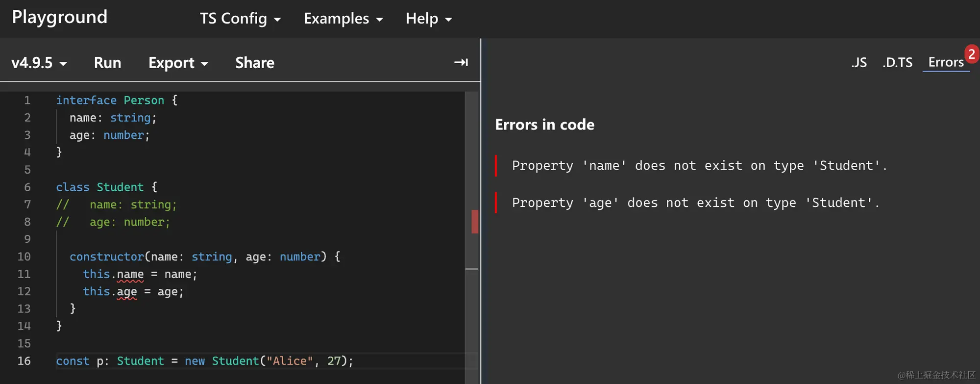Click 'name: string;' on line 2
This screenshot has width=980, height=384.
tap(113, 118)
